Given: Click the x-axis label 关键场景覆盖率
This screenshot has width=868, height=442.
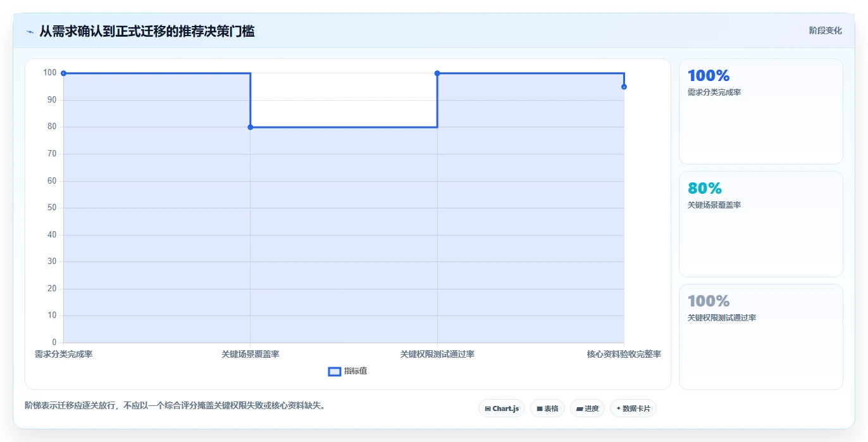Looking at the screenshot, I should click(251, 354).
